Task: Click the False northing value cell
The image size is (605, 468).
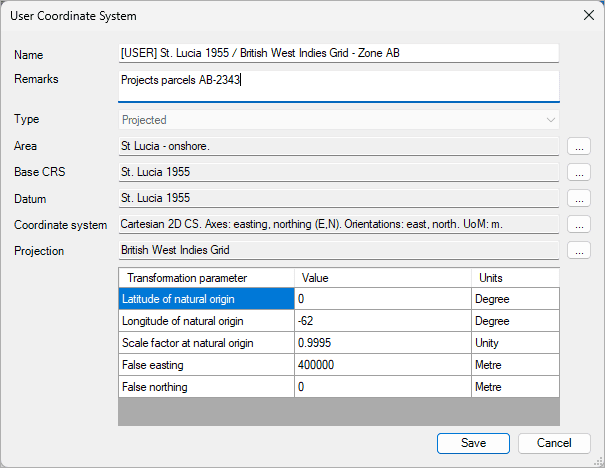Action: (382, 387)
